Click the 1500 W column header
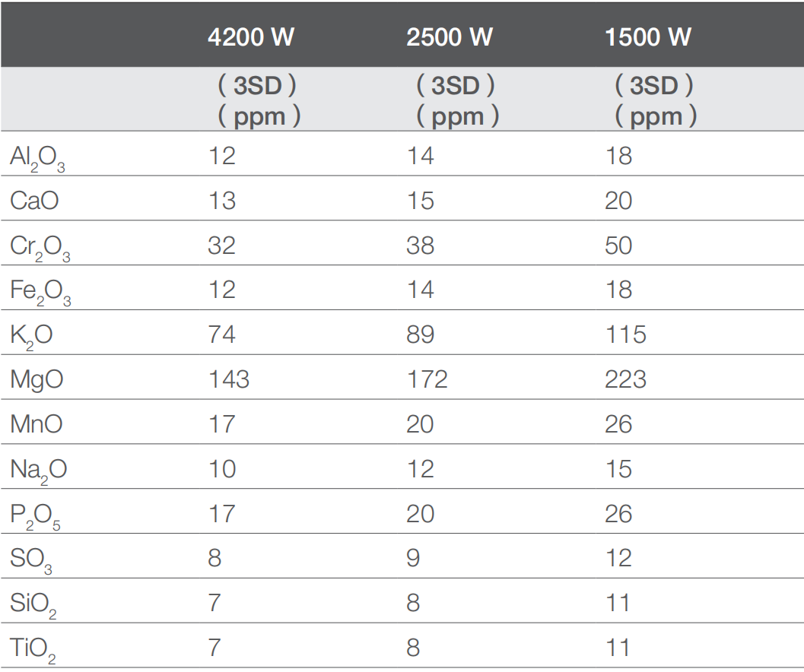Image resolution: width=804 pixels, height=672 pixels. coord(647,37)
